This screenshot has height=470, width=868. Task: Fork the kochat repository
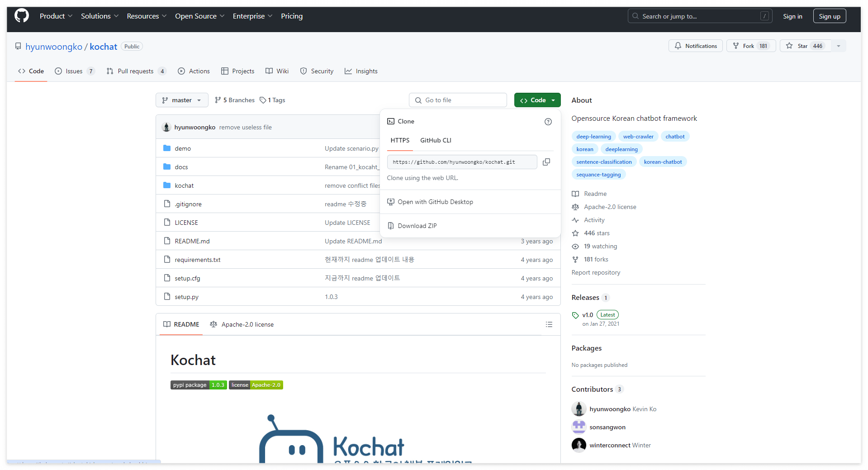coord(751,46)
